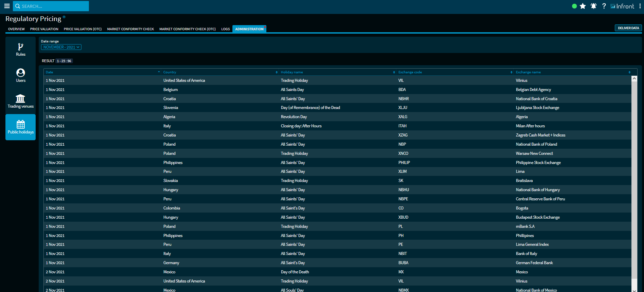Go to Trading venues

(21, 101)
